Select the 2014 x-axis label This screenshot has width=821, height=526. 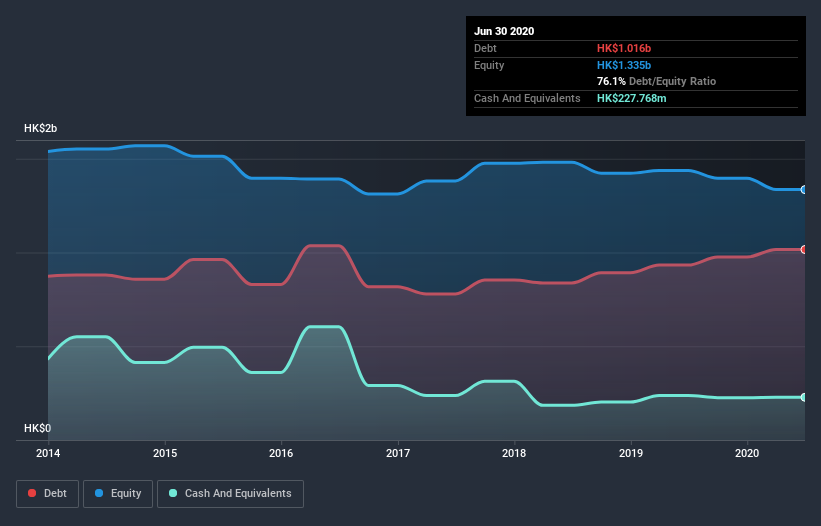[48, 453]
